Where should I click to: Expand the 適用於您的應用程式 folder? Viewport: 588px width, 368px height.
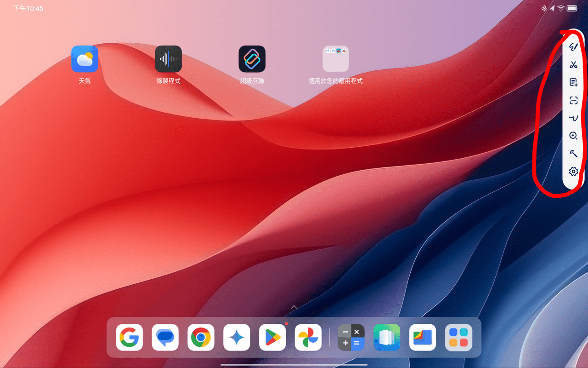[336, 59]
